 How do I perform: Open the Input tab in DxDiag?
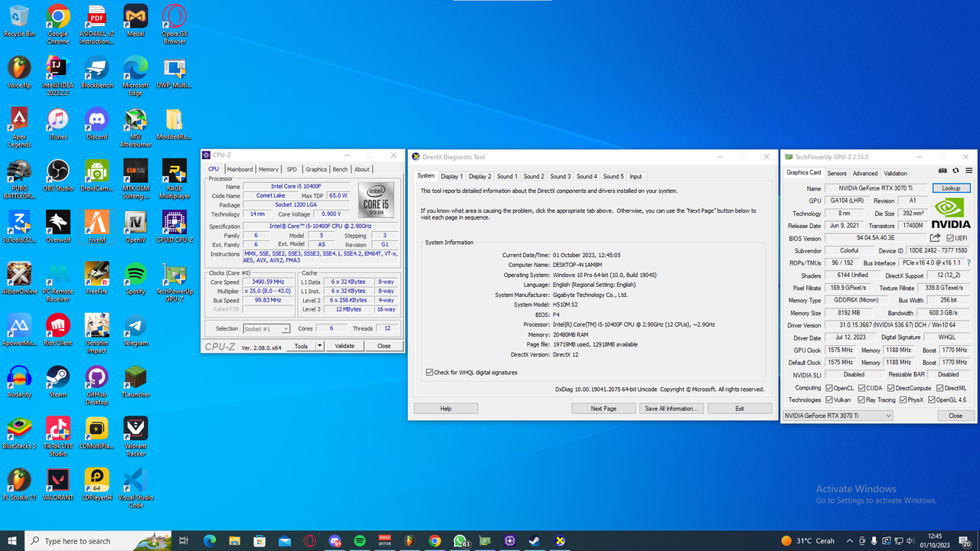pyautogui.click(x=635, y=176)
